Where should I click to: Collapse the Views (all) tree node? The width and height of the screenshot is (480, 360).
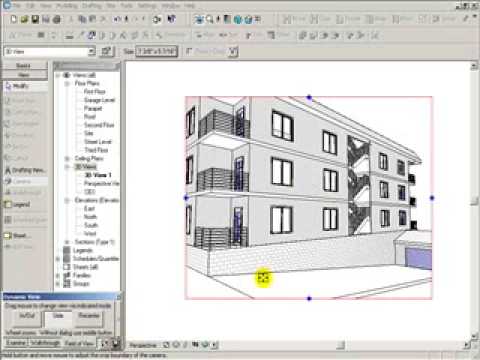pos(58,75)
